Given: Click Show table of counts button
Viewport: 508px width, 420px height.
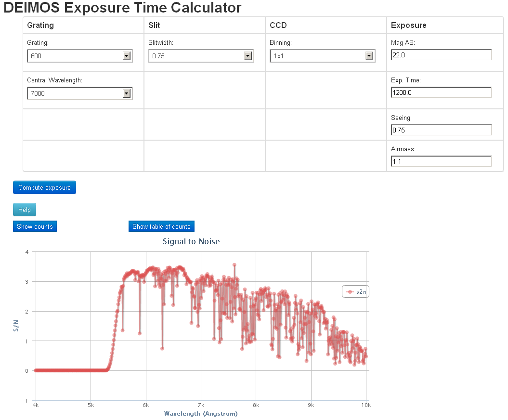Looking at the screenshot, I should (161, 226).
